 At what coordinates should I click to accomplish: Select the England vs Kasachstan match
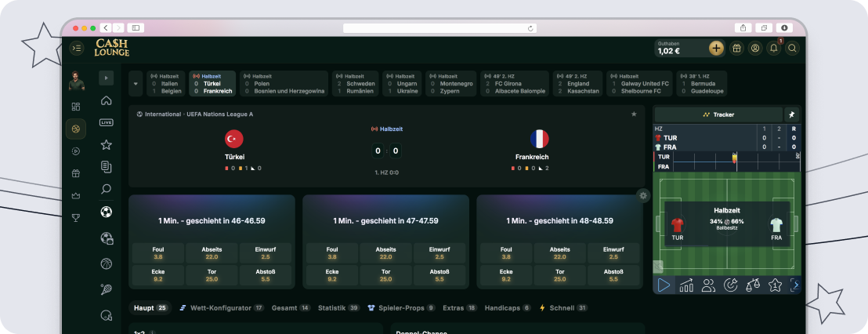tap(577, 84)
